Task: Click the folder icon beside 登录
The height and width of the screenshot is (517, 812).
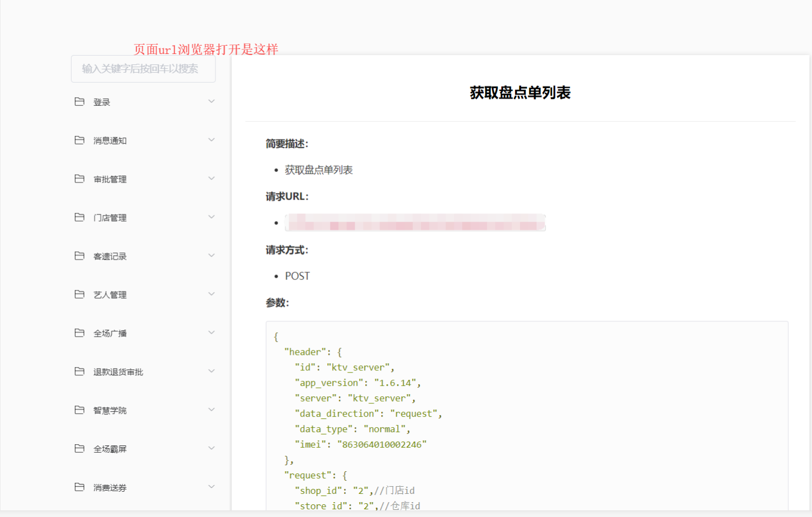Action: (x=79, y=101)
